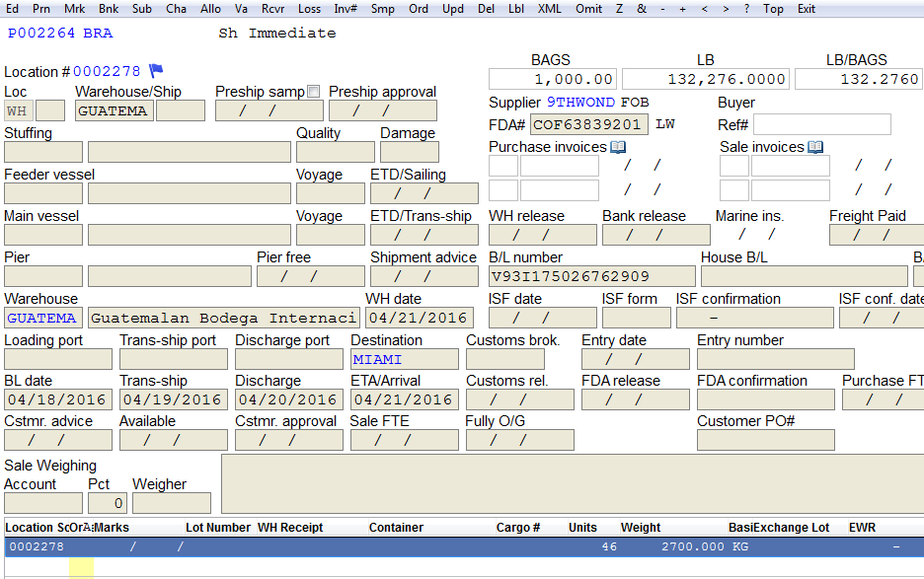Click the blue flag icon beside Location number
This screenshot has width=924, height=579.
click(x=156, y=71)
